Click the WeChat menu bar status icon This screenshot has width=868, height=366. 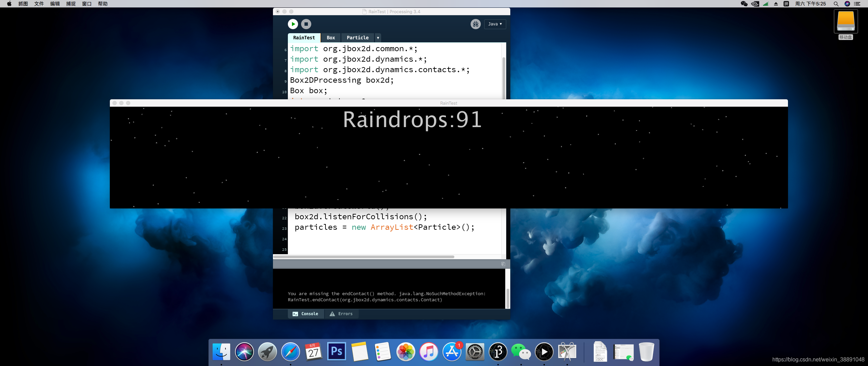coord(744,4)
